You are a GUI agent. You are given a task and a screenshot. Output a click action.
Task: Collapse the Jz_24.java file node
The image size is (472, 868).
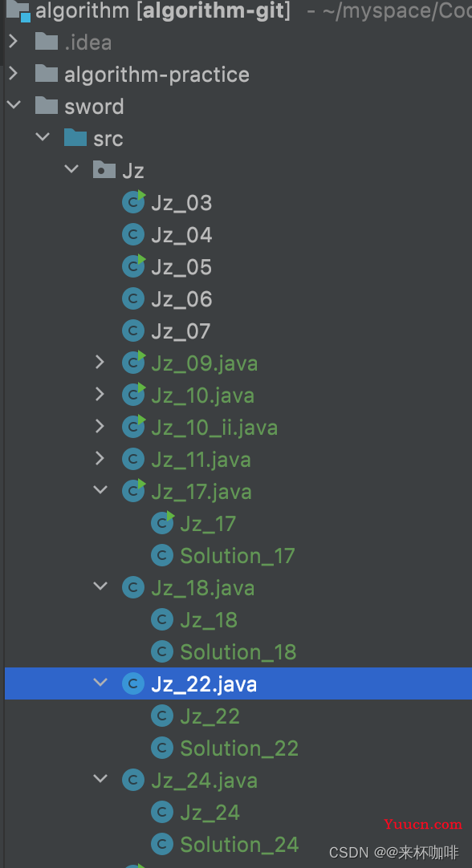pos(100,779)
